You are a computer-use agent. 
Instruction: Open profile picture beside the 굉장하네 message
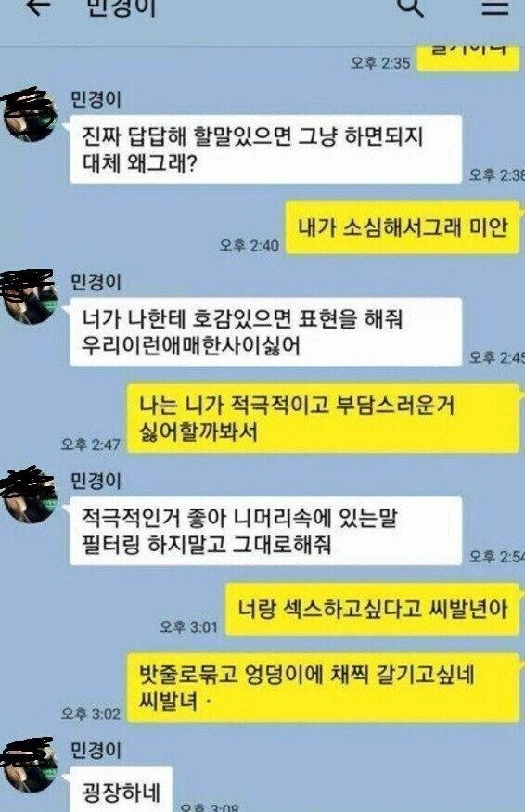pos(29,765)
